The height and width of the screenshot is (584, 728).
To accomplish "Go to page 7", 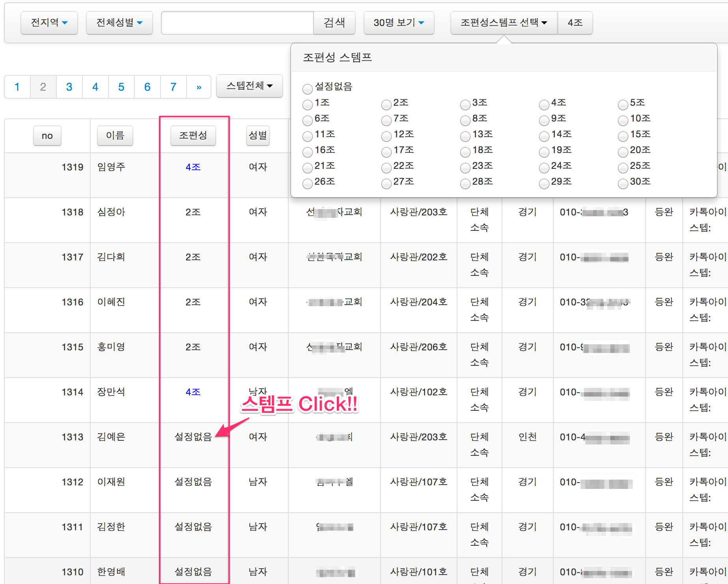I will 174,87.
